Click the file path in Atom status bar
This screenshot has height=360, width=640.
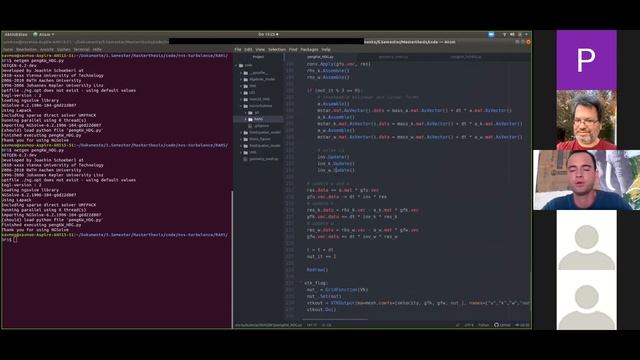click(x=268, y=325)
